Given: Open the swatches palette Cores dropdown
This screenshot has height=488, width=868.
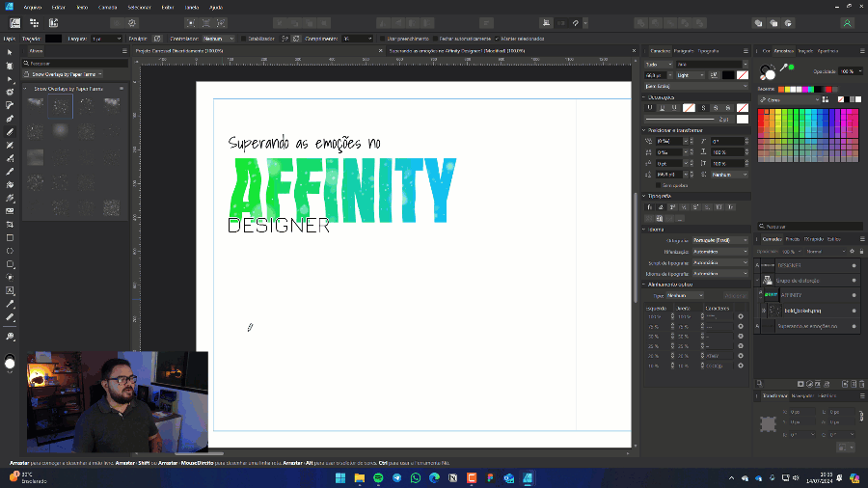Looking at the screenshot, I should 789,100.
